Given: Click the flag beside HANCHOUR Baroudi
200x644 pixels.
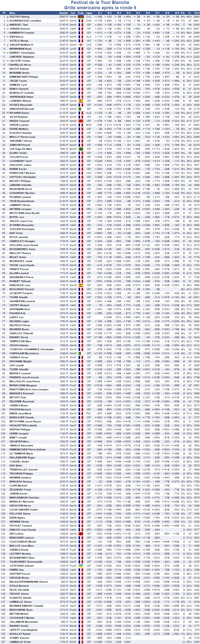Looking at the screenshot, I should [80, 109].
